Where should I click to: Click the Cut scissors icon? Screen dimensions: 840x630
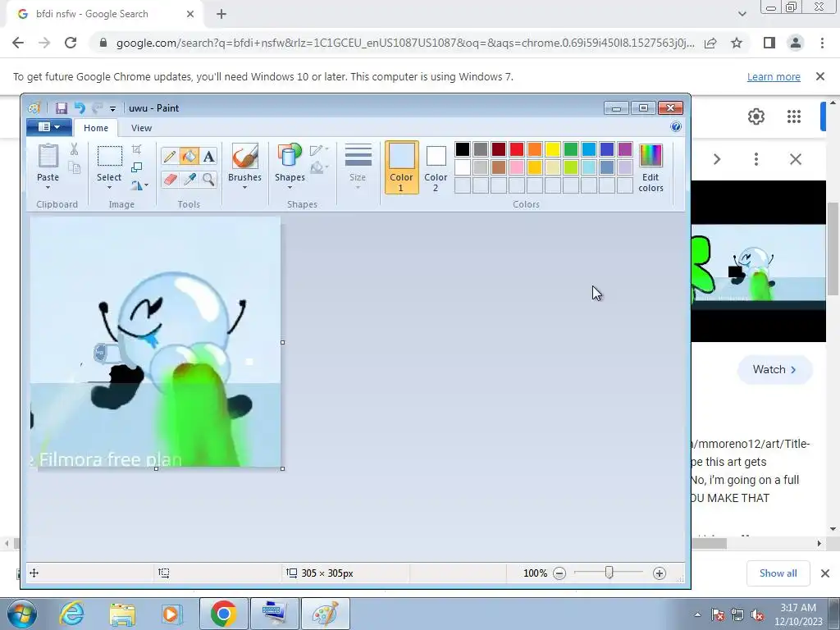[x=74, y=149]
